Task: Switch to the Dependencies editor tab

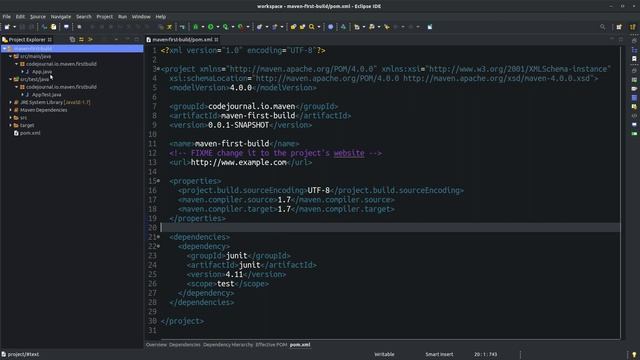Action: point(184,345)
